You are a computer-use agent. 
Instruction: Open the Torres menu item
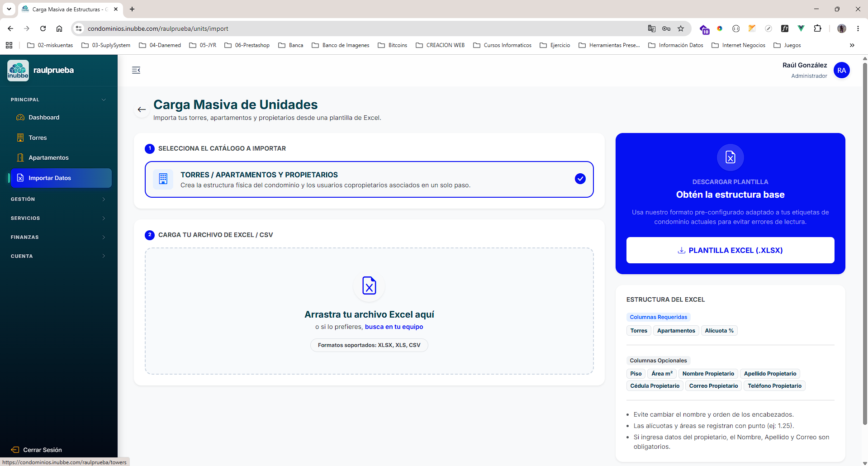click(x=61, y=138)
